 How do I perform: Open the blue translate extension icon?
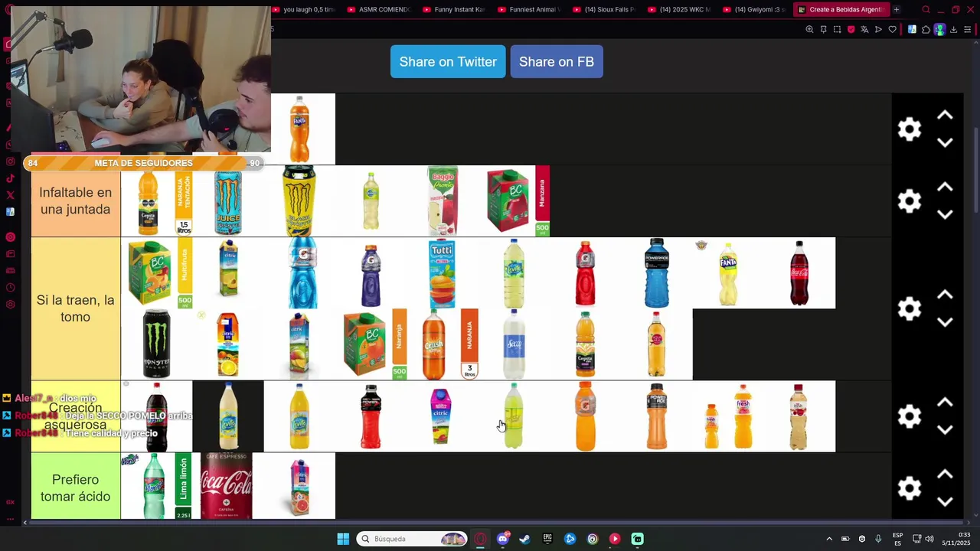point(912,30)
